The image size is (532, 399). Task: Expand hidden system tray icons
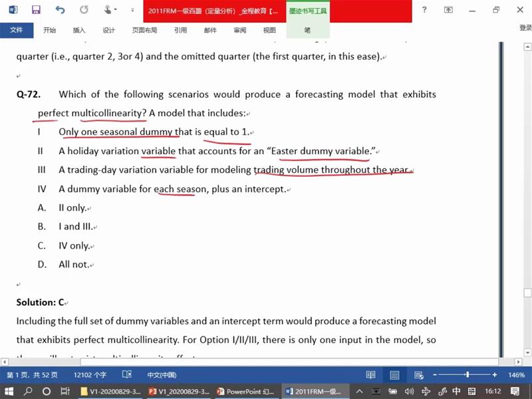(x=359, y=392)
